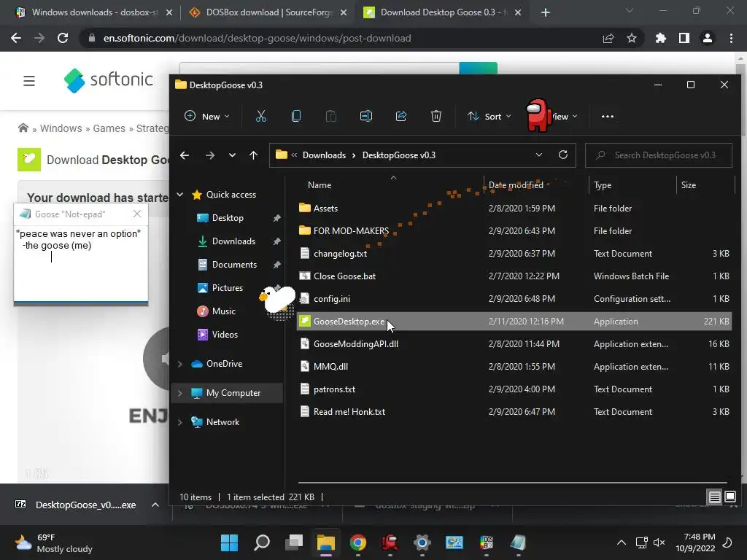This screenshot has height=560, width=747.
Task: Switch to DOSBox download SourceForge tab
Action: [267, 12]
